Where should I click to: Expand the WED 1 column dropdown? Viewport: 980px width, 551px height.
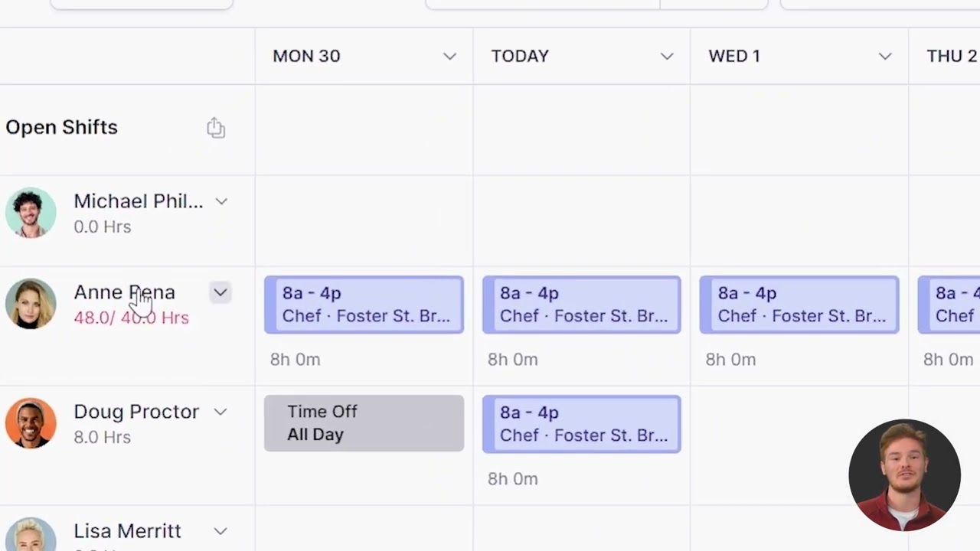(x=885, y=57)
